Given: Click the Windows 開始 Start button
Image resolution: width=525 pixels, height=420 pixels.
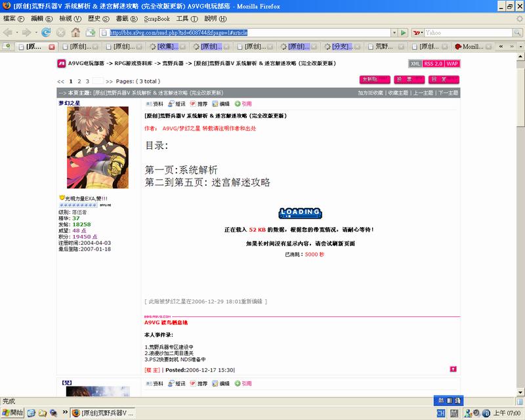Looking at the screenshot, I should point(12,413).
